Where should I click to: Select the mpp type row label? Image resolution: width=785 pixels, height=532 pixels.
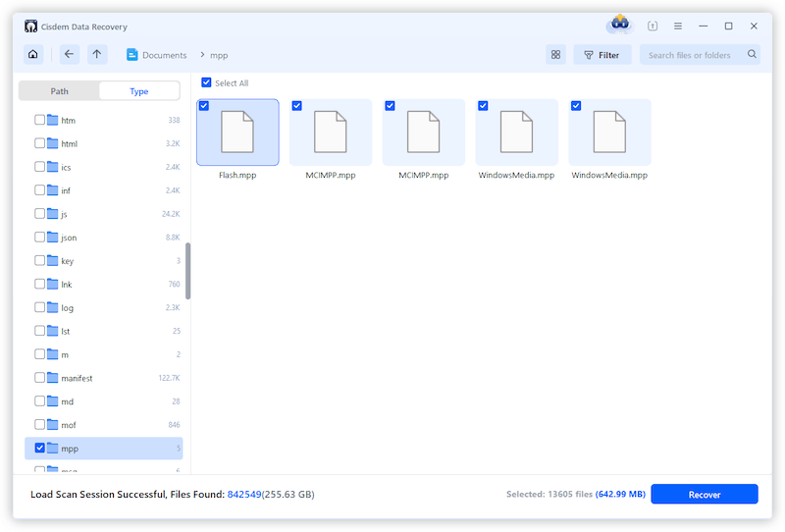pos(70,449)
